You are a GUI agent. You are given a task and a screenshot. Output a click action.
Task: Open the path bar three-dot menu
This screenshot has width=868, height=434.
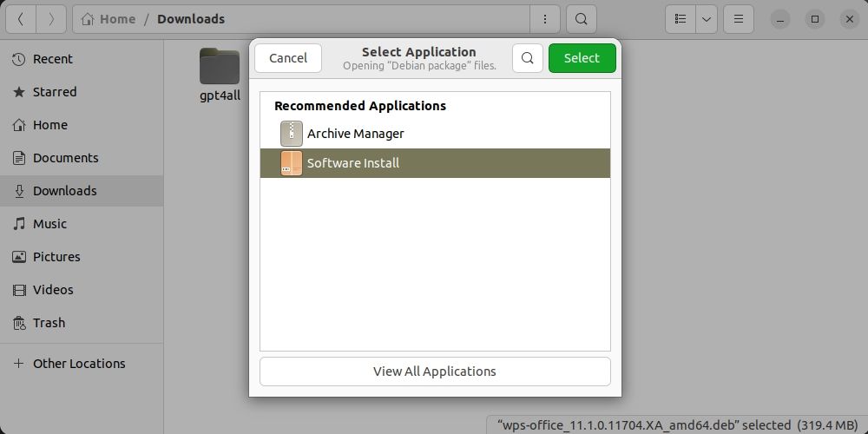(545, 18)
